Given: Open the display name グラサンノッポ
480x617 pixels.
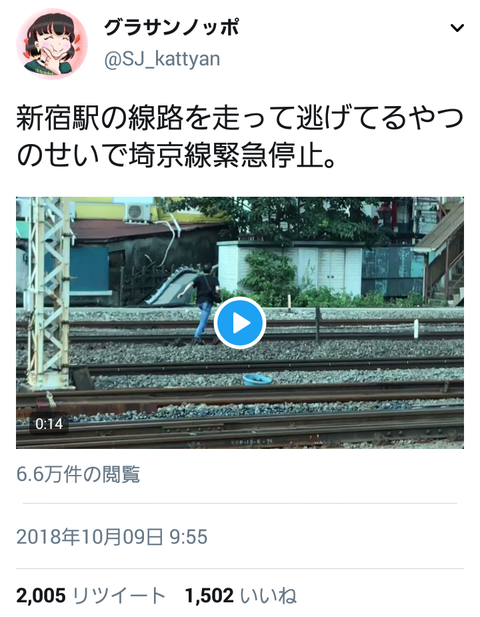Looking at the screenshot, I should [x=171, y=28].
